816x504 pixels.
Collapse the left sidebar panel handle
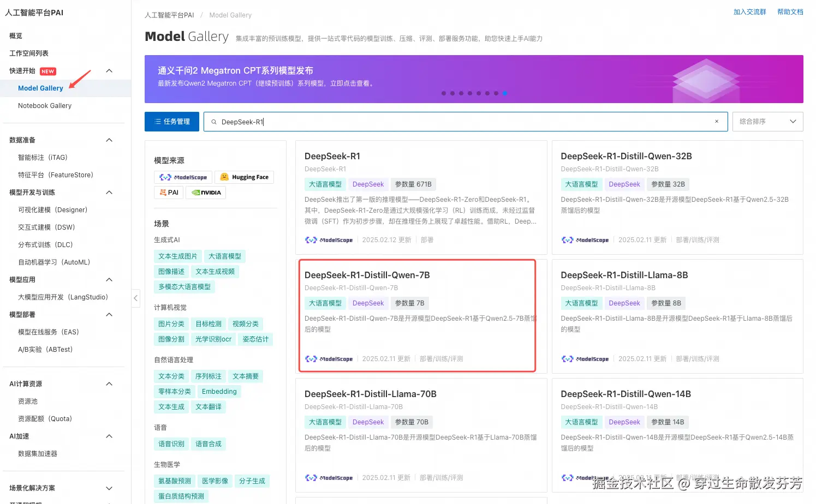136,298
